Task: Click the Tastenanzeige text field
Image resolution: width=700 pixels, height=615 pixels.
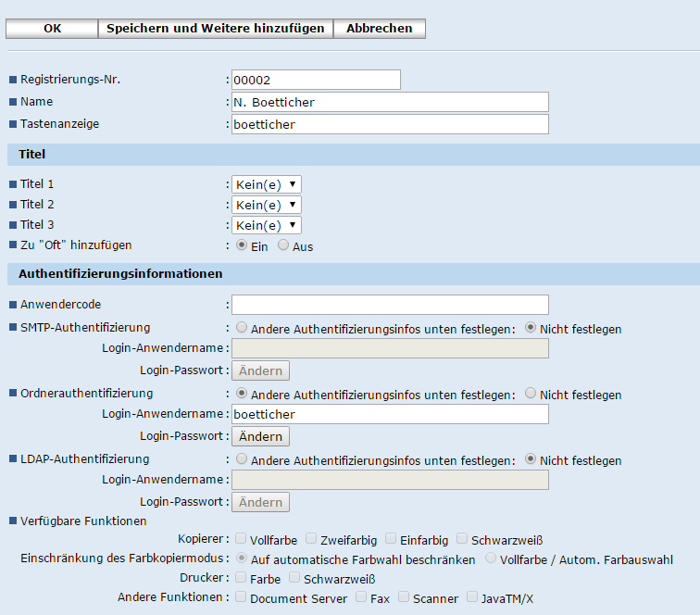Action: (390, 124)
